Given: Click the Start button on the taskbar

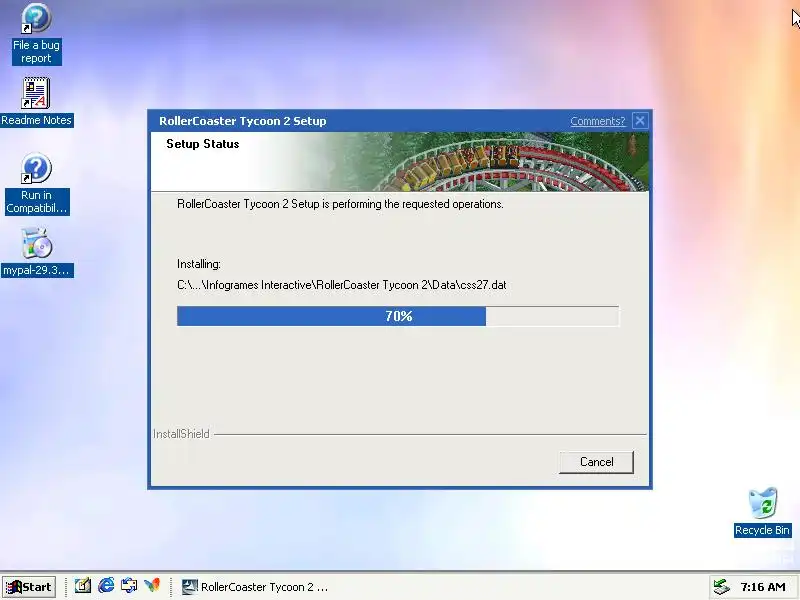Looking at the screenshot, I should (x=29, y=587).
